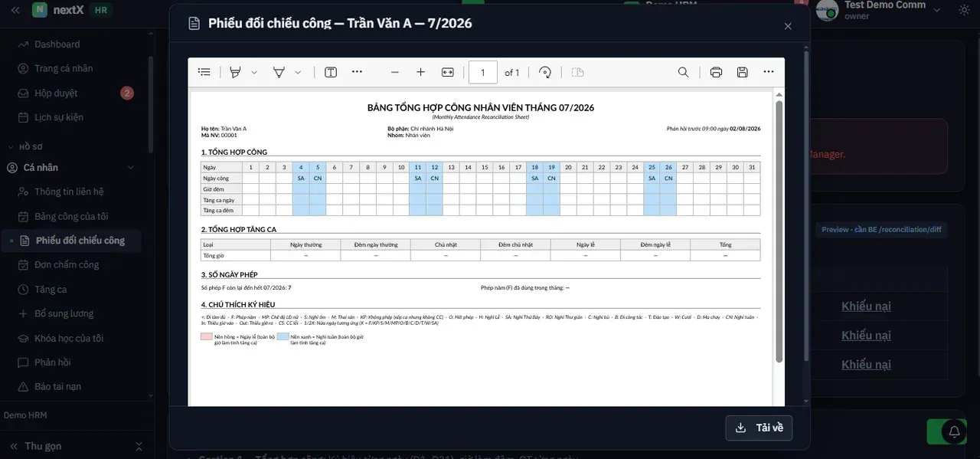Click the user avatar in header
This screenshot has width=980, height=459.
[x=828, y=9]
